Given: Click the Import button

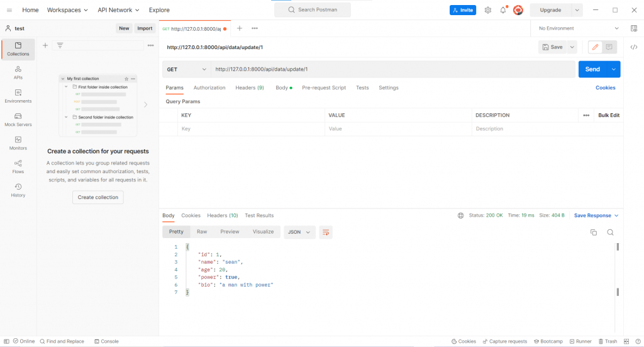Looking at the screenshot, I should (x=145, y=28).
